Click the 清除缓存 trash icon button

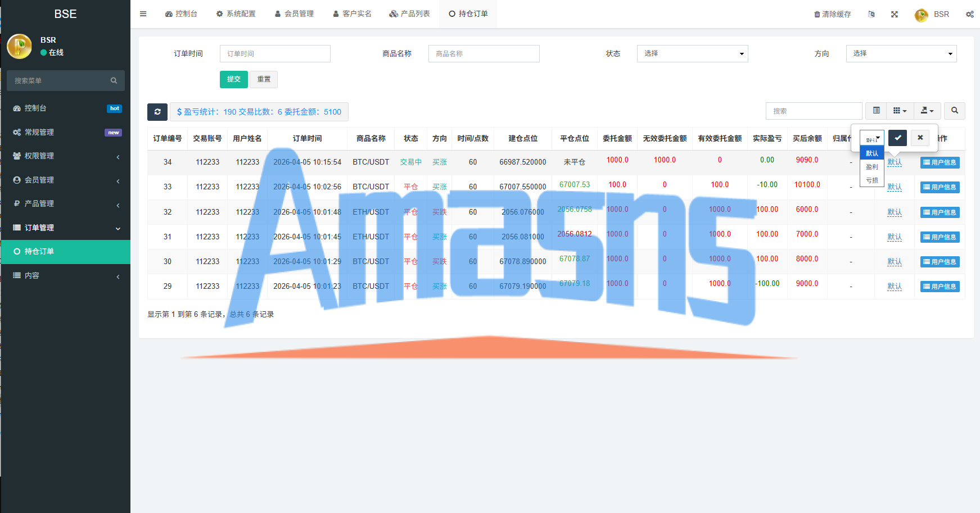(x=833, y=14)
